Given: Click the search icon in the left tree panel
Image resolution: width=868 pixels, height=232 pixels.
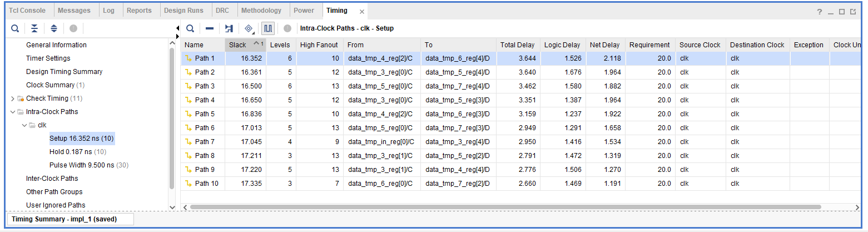Looking at the screenshot, I should (x=15, y=28).
